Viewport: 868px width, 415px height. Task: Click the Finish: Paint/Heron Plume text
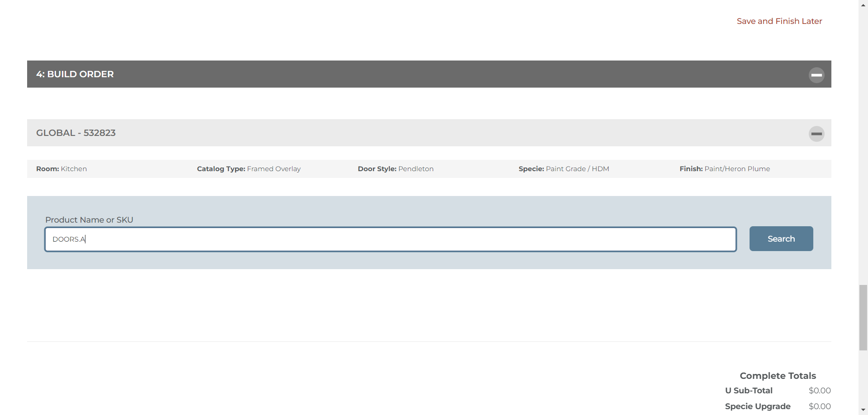pos(725,169)
